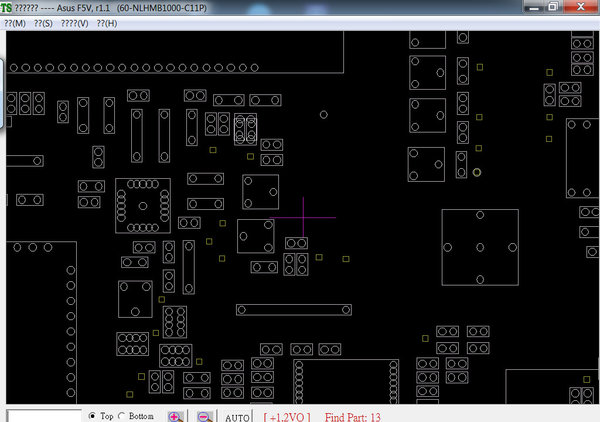Select the Bottom layer radio button
The image size is (600, 422).
click(x=122, y=415)
